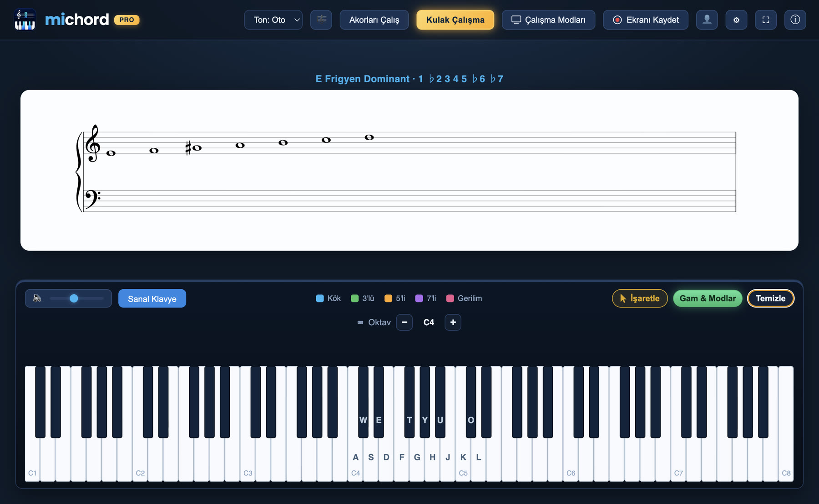819x504 pixels.
Task: Open the info icon
Action: click(795, 20)
